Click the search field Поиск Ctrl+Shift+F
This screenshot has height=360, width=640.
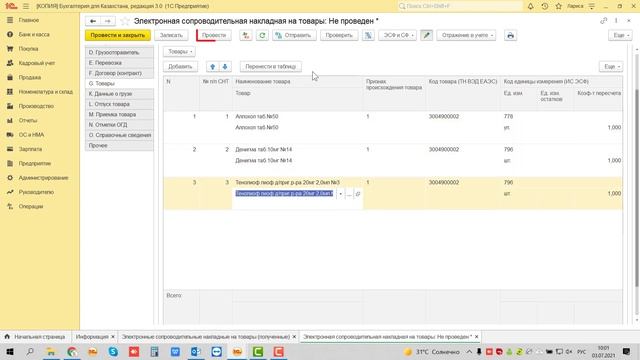(460, 6)
